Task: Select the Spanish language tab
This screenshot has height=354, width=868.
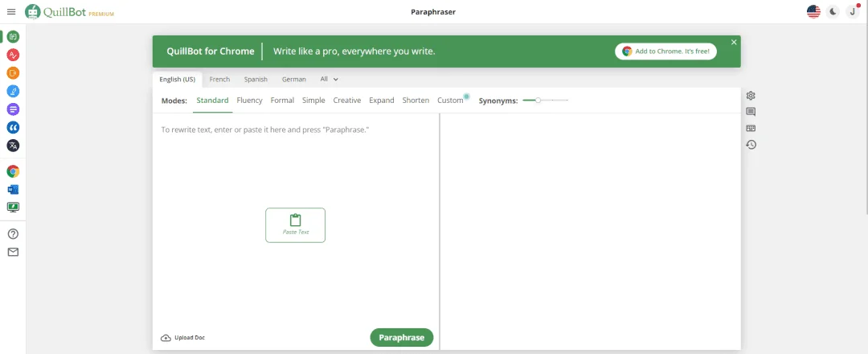Action: pyautogui.click(x=256, y=79)
